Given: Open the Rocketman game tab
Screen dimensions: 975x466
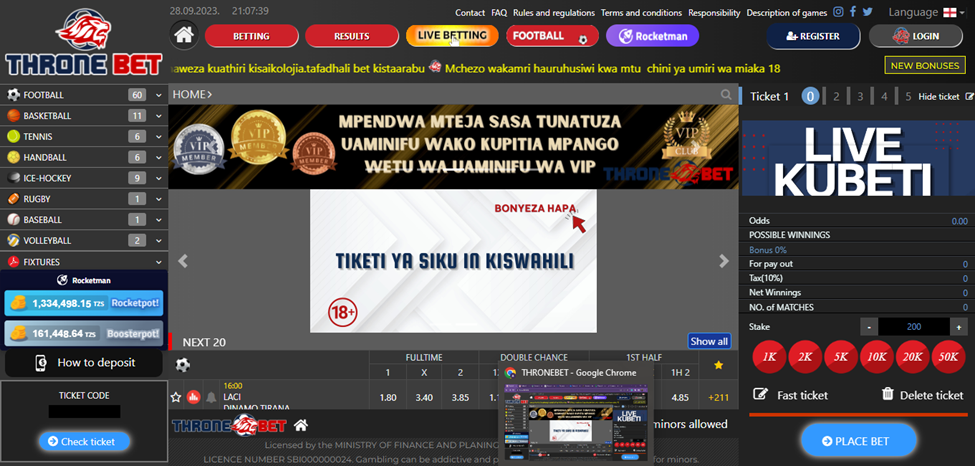Looking at the screenshot, I should pyautogui.click(x=652, y=35).
